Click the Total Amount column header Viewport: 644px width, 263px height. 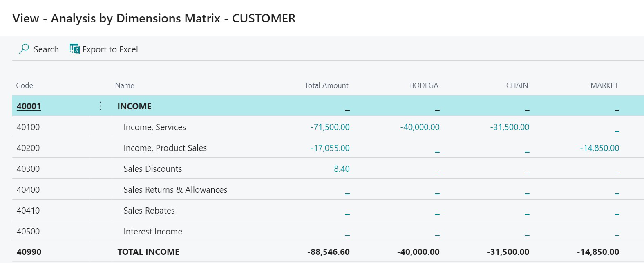(x=326, y=85)
